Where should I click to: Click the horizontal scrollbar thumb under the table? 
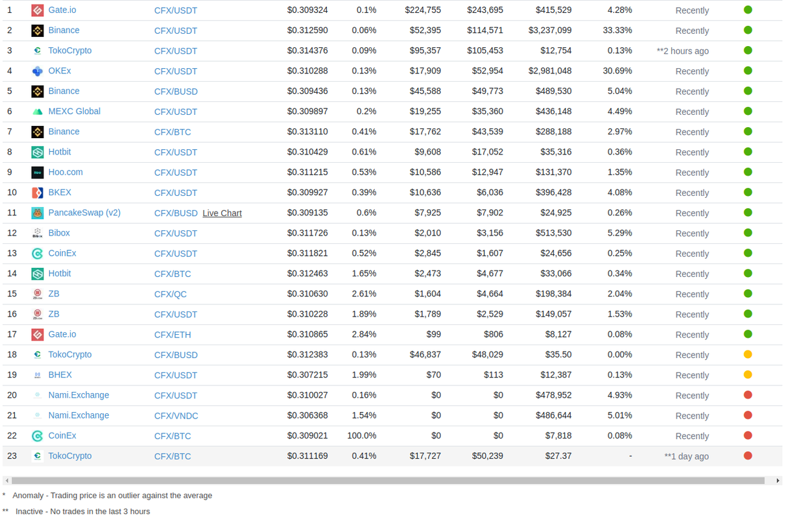point(388,481)
